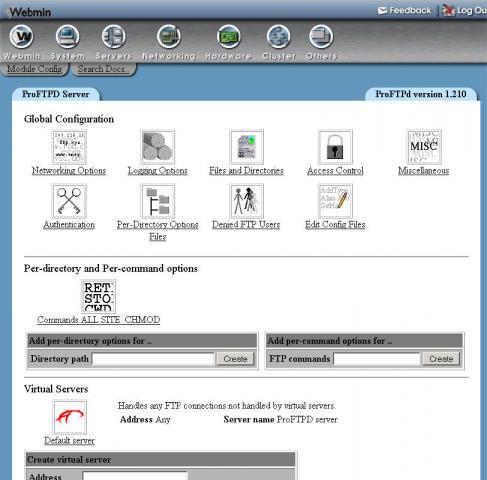The image size is (487, 480).
Task: Follow the Authentication link
Action: click(x=69, y=225)
